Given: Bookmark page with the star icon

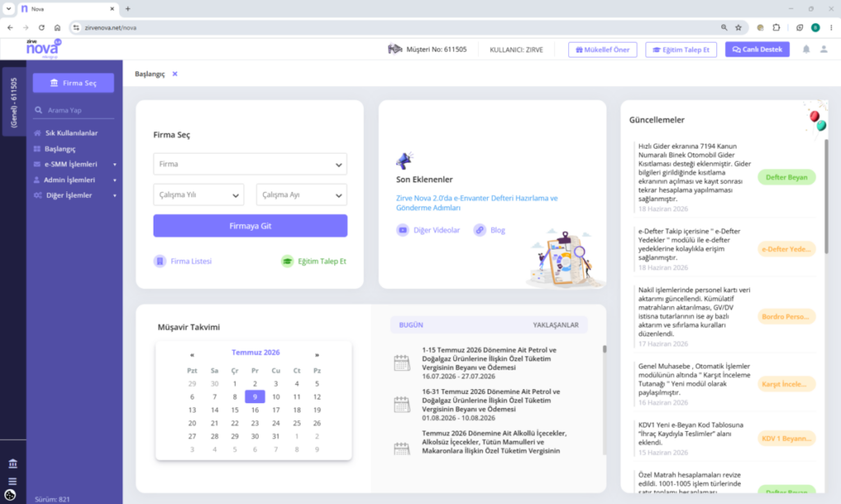Looking at the screenshot, I should (738, 27).
